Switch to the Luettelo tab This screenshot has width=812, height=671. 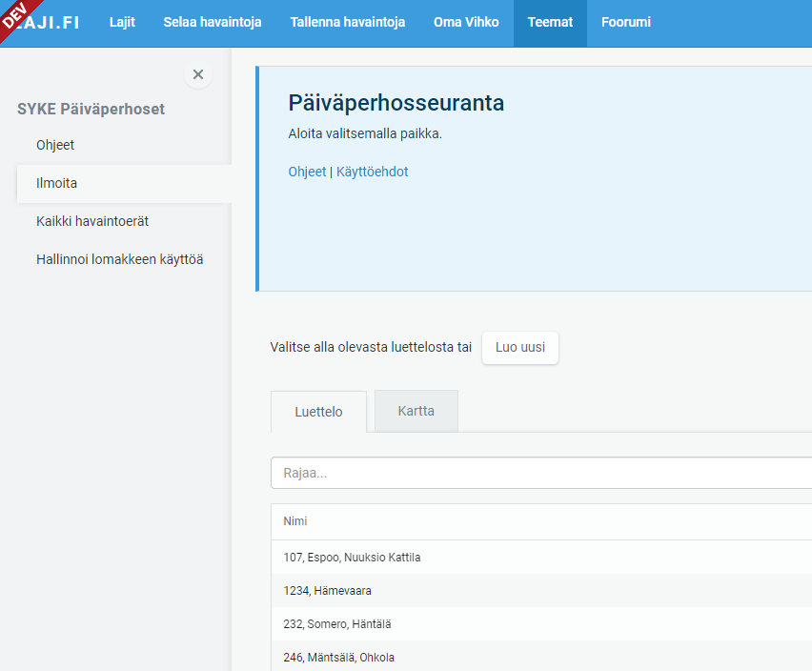[318, 412]
